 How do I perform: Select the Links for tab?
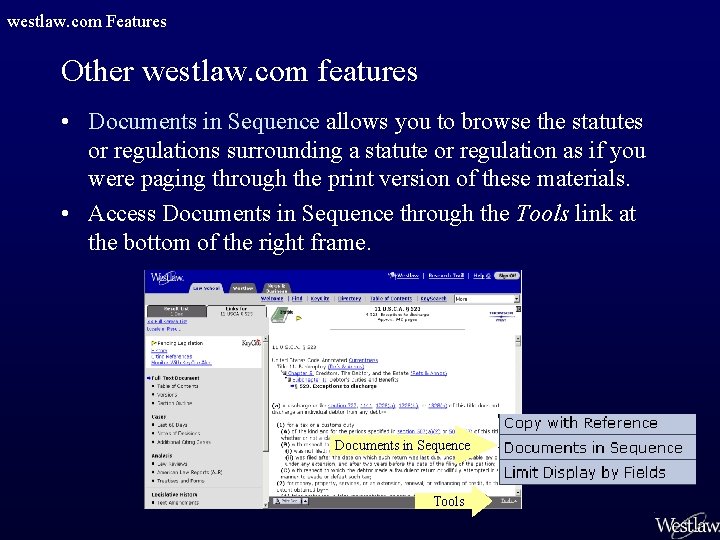click(236, 311)
